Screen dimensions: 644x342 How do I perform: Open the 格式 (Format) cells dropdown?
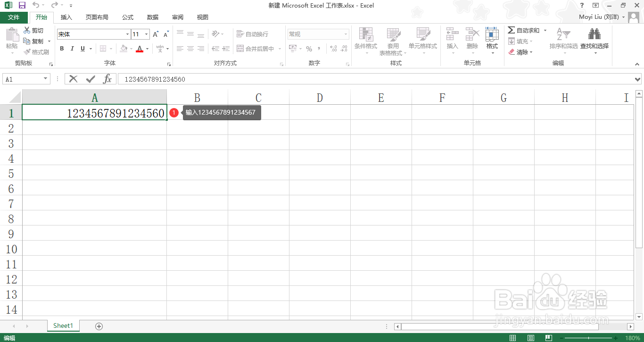pyautogui.click(x=492, y=41)
